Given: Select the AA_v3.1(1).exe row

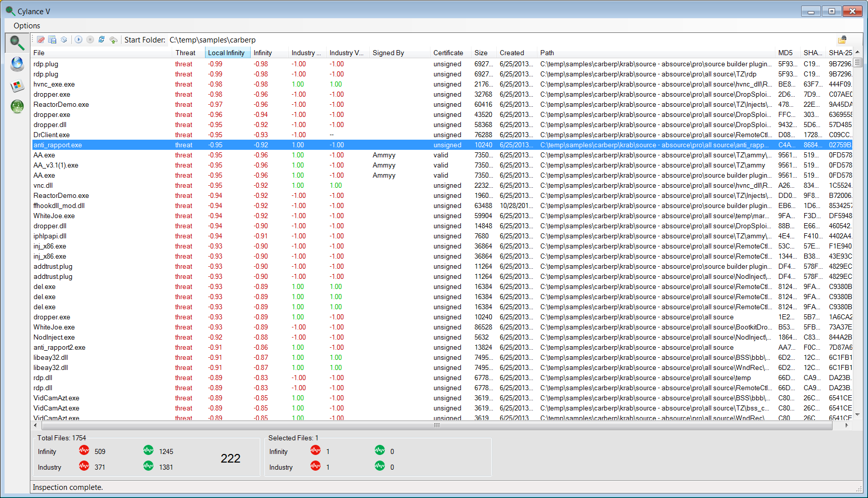Looking at the screenshot, I should (x=442, y=165).
